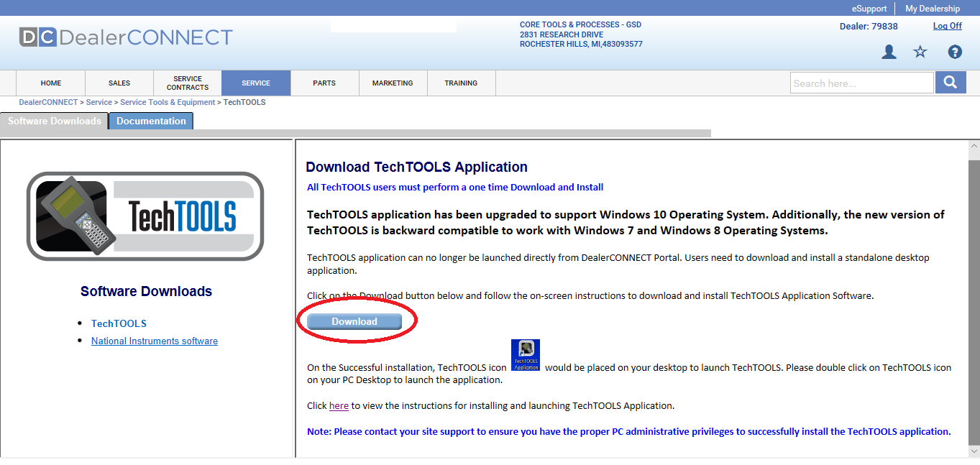Click the TechTOOLS scanner logo graphic
The image size is (980, 465).
pos(145,216)
